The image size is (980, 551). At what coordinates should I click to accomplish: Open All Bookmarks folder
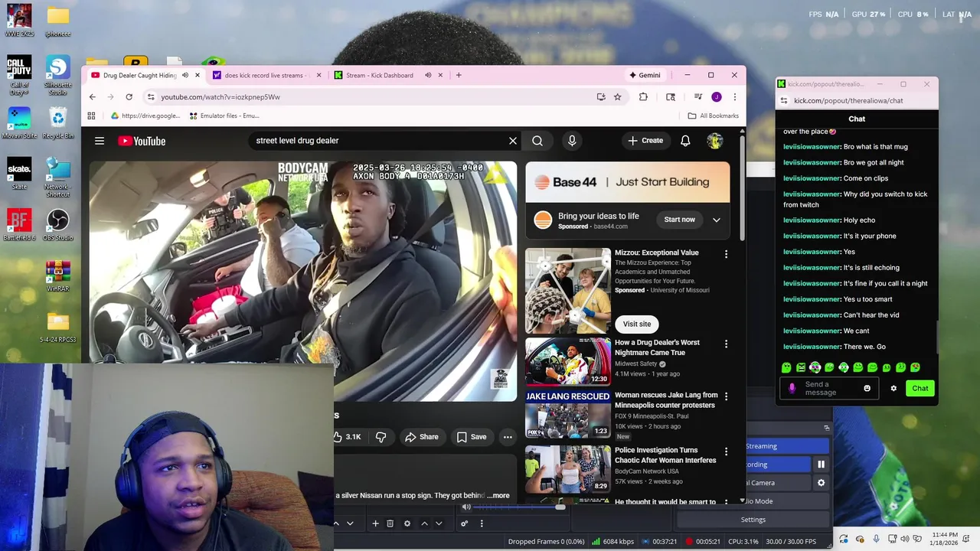click(x=714, y=116)
